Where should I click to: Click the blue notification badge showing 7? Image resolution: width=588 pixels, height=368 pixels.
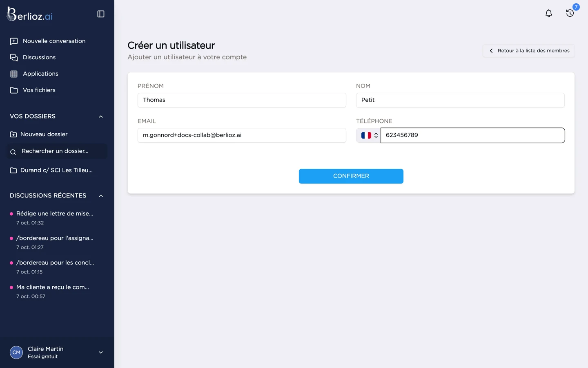576,7
